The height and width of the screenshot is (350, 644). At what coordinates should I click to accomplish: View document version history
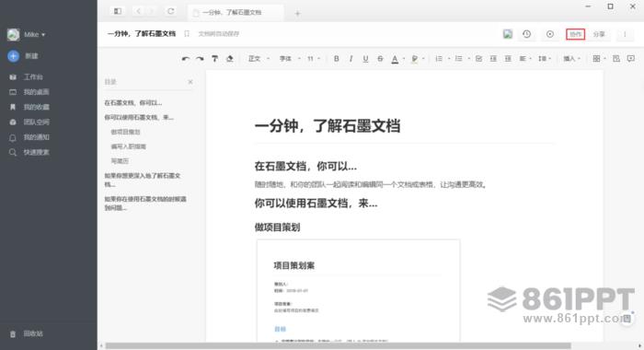point(526,34)
